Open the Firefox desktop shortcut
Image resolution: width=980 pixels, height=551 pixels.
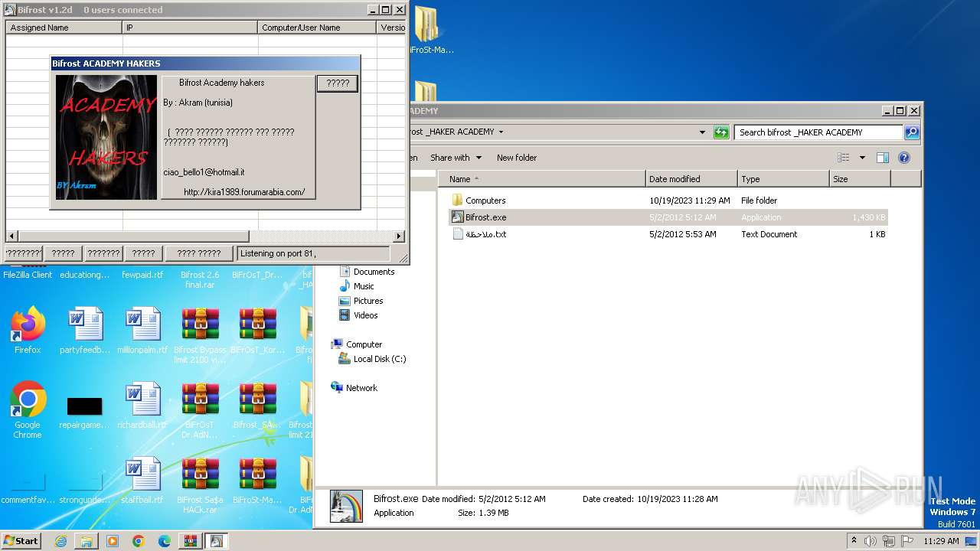pyautogui.click(x=28, y=331)
